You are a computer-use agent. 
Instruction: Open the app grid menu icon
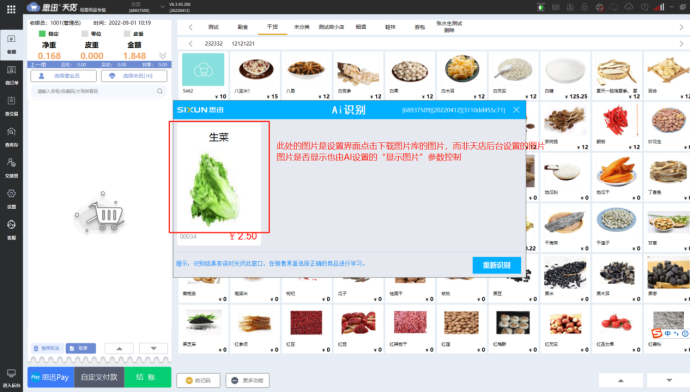(x=11, y=9)
